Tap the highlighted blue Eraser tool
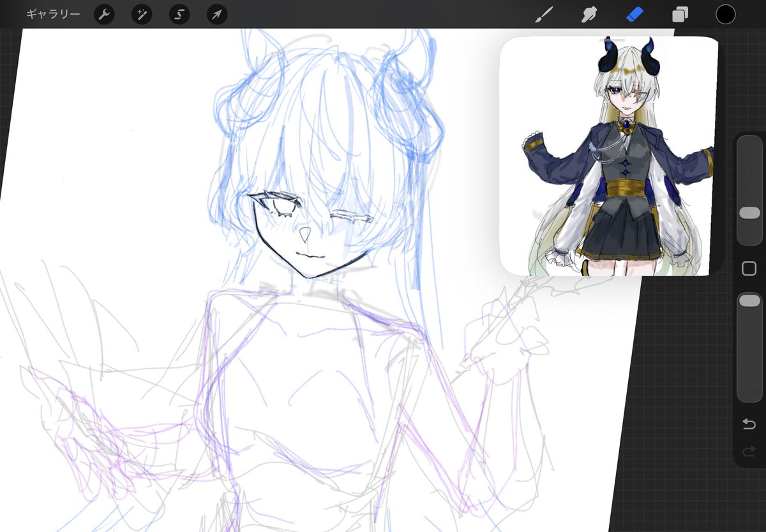 pyautogui.click(x=635, y=14)
